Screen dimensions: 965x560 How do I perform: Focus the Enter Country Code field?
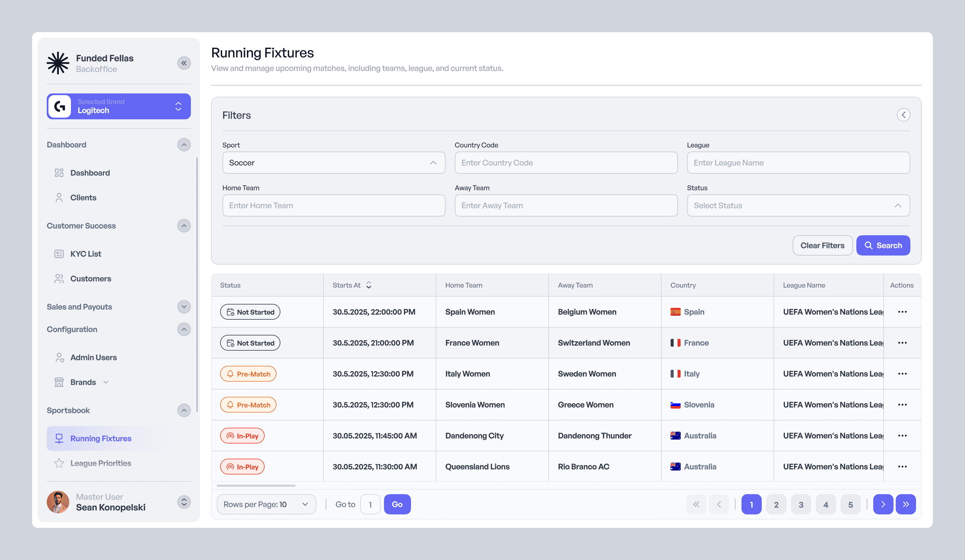[x=566, y=163]
